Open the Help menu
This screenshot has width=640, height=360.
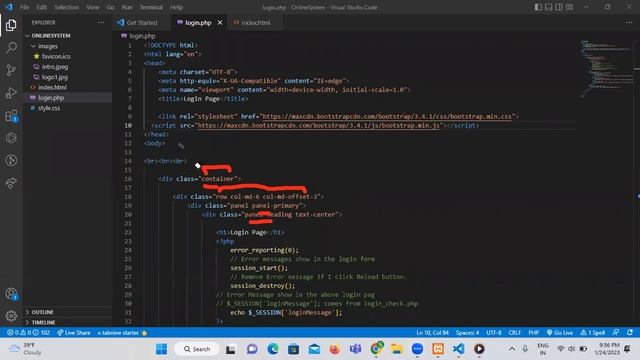pyautogui.click(x=176, y=7)
